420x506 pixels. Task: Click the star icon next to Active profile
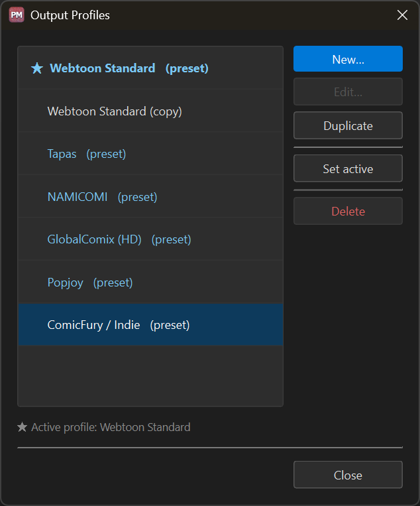(23, 427)
